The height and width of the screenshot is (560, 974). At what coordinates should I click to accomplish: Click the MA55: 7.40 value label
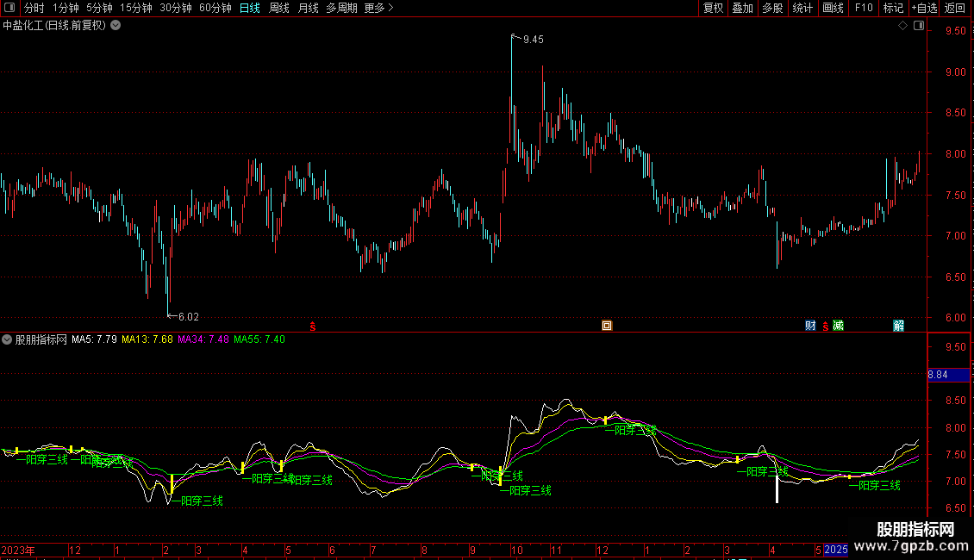(259, 339)
